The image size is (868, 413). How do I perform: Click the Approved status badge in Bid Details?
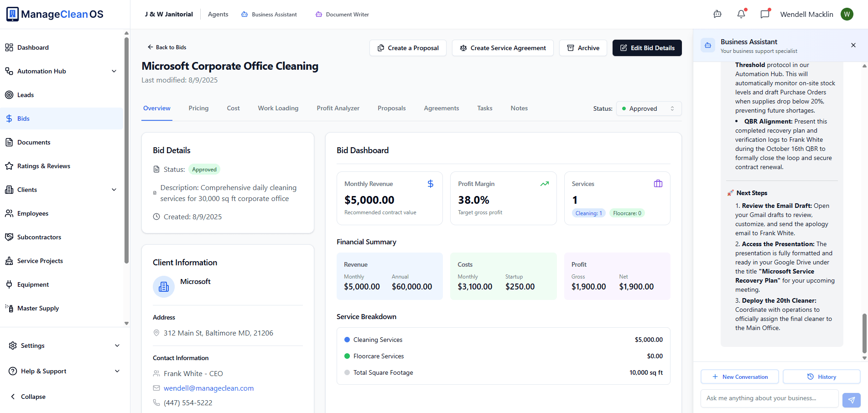click(204, 169)
